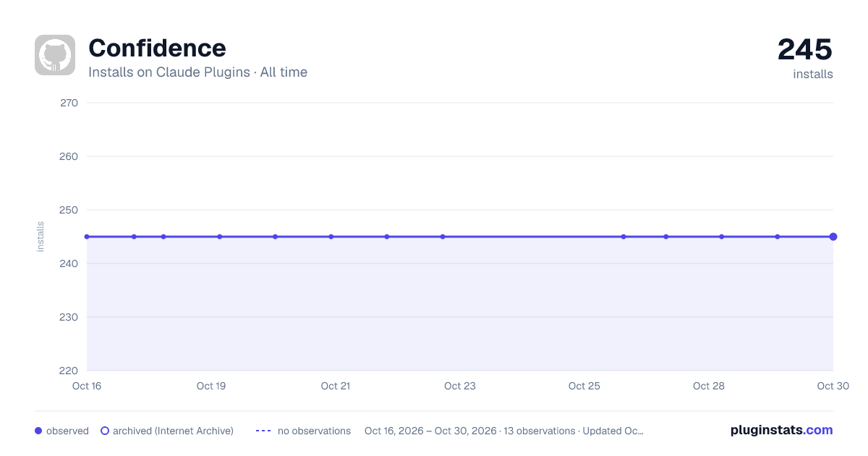The image size is (868, 456).
Task: Select the large final data point at Oct 30
Action: (833, 237)
